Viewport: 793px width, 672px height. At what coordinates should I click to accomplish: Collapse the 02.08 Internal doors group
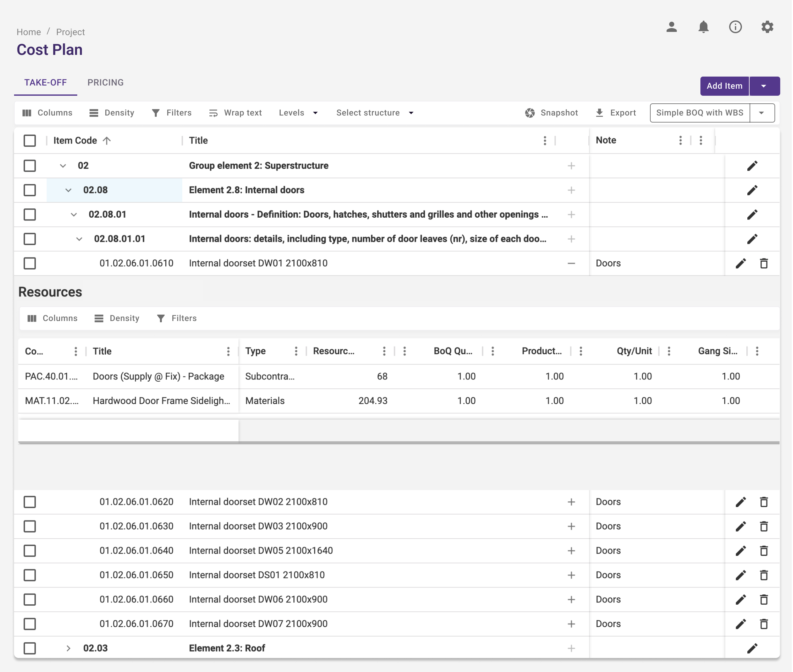(x=68, y=190)
